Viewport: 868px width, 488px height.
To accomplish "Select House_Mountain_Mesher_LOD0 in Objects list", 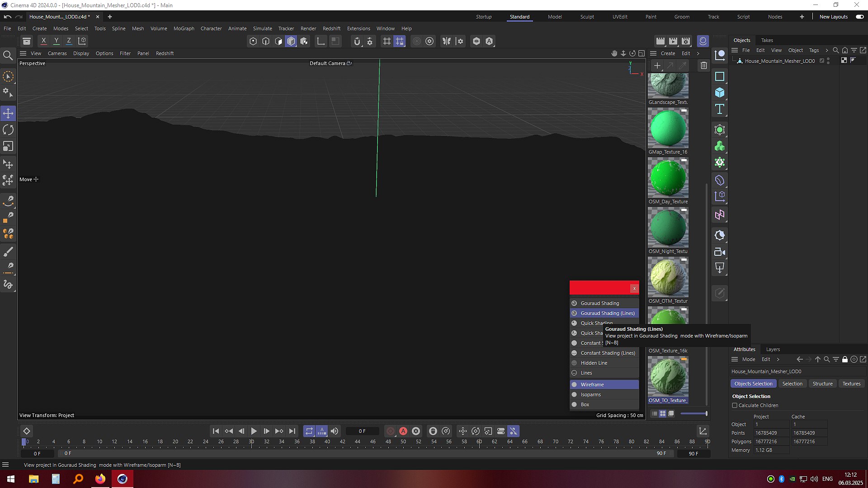I will click(780, 61).
